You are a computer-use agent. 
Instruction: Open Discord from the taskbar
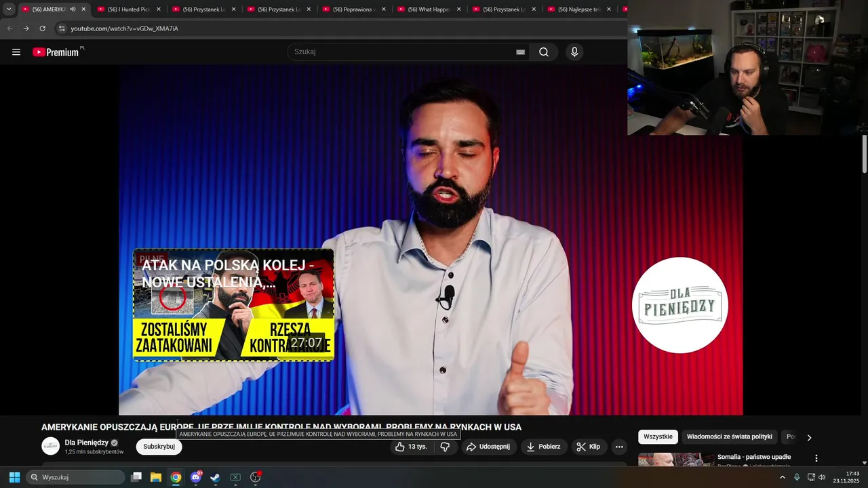[196, 477]
